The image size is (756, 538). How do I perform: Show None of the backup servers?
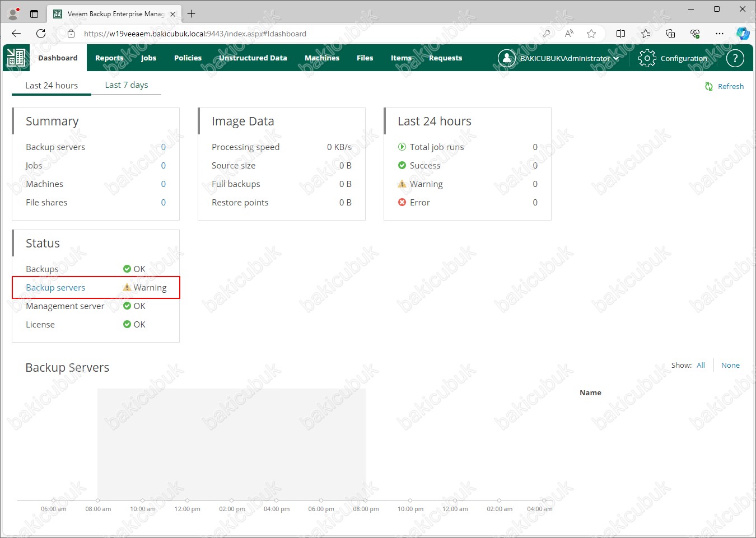[x=730, y=365]
